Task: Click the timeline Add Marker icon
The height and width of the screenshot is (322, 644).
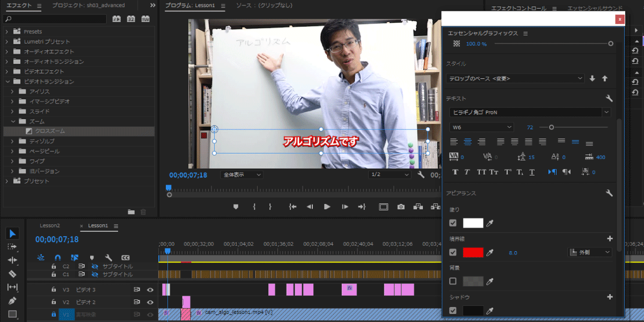Action: [x=92, y=258]
